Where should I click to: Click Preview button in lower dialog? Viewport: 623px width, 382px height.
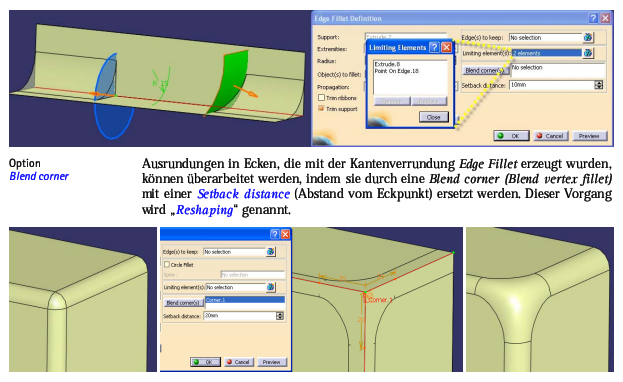(x=272, y=362)
